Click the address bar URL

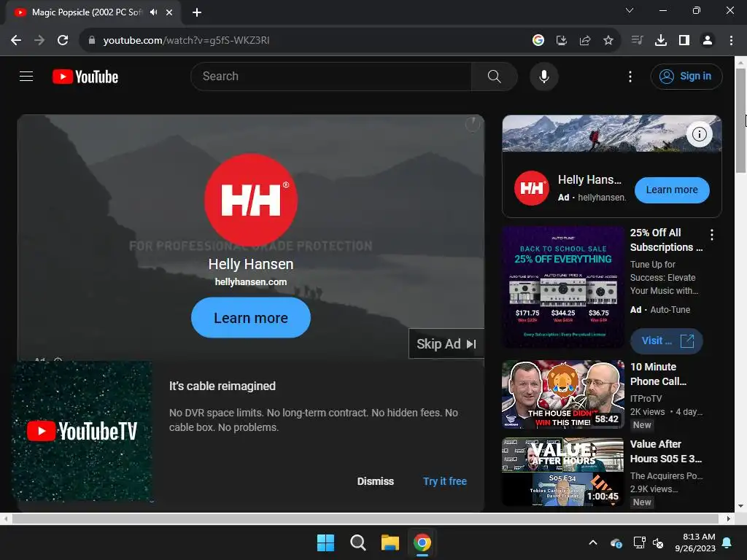click(186, 41)
